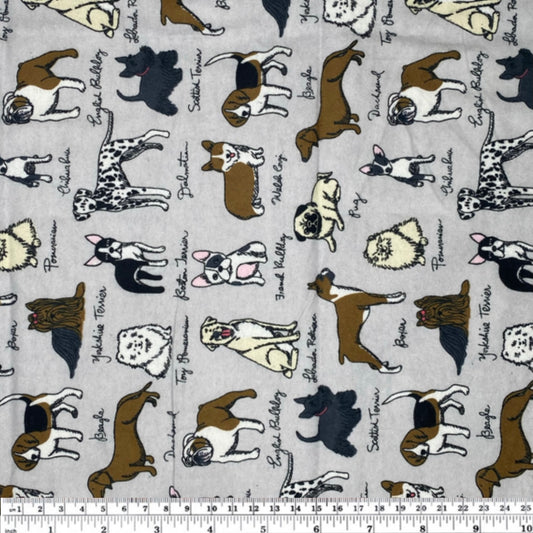Click the "Welsh Corgi" cursive label
Screen dimensions: 533x533
(279, 179)
